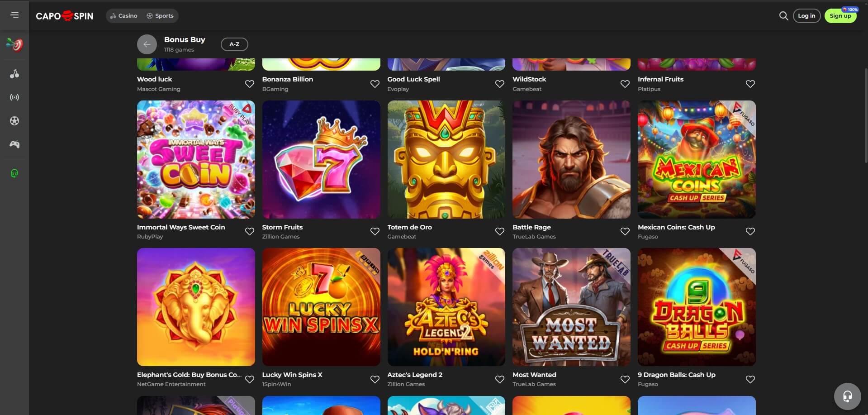
Task: Open Immortal Ways Sweet Coin thumbnail
Action: coord(196,159)
